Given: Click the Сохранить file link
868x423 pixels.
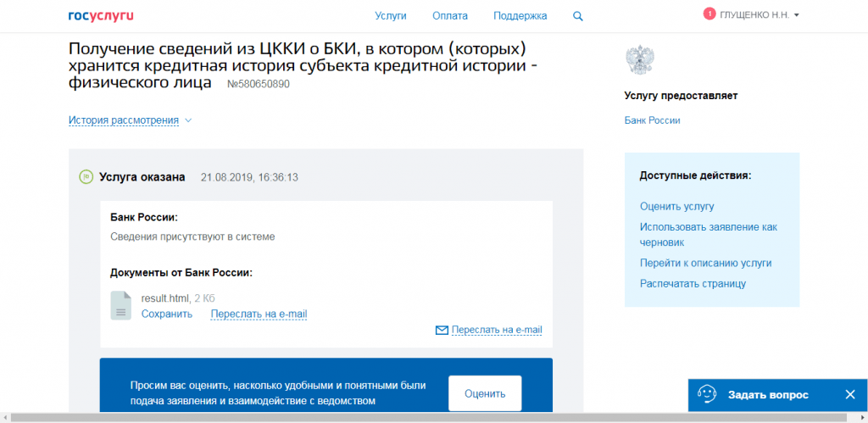Looking at the screenshot, I should (167, 314).
